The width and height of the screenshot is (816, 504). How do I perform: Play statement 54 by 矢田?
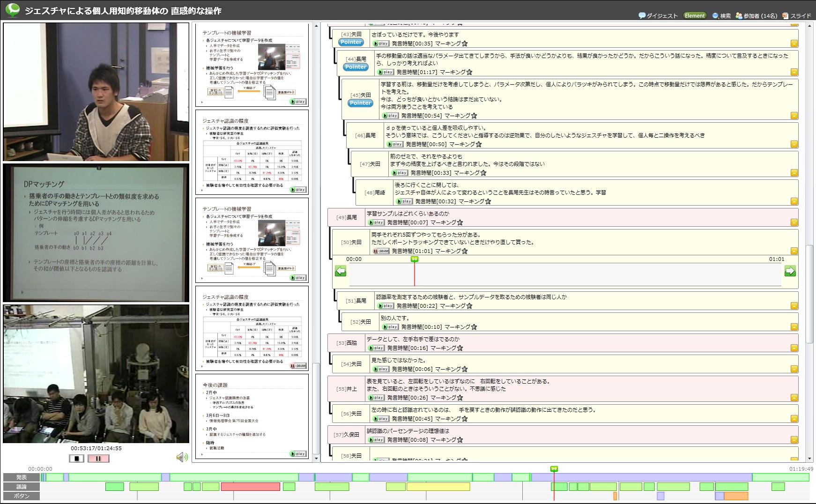(x=381, y=369)
